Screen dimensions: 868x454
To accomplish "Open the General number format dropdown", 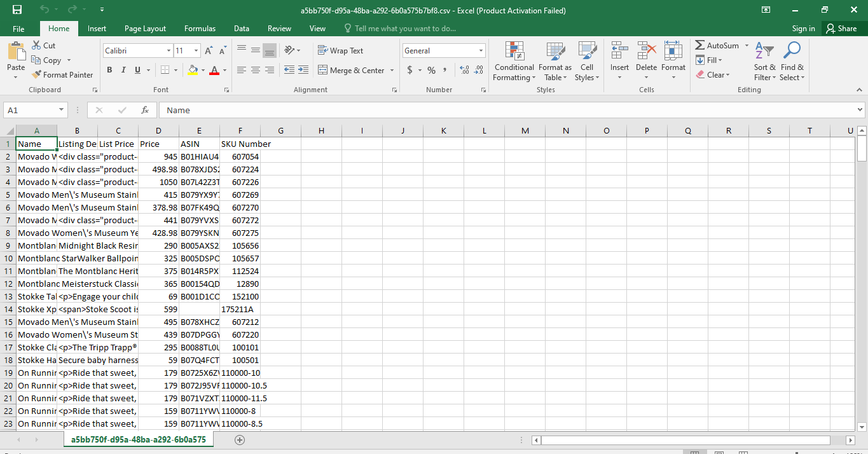I will [481, 51].
